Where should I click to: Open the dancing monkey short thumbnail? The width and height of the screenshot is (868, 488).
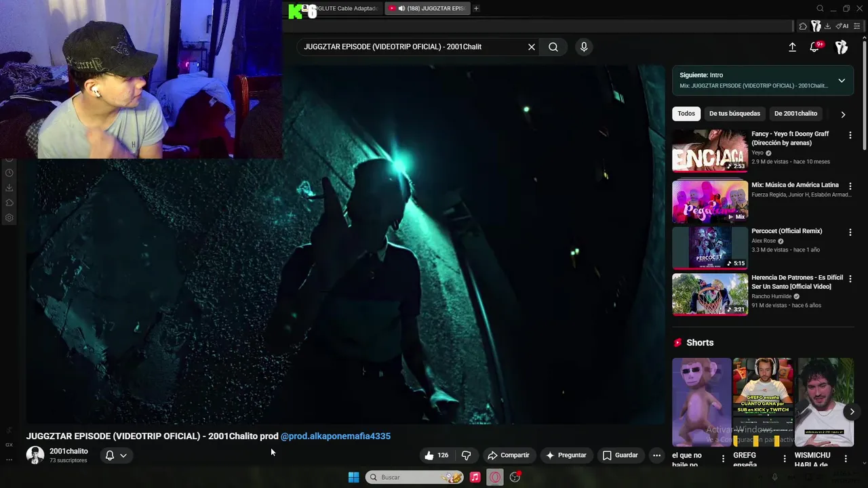click(701, 402)
